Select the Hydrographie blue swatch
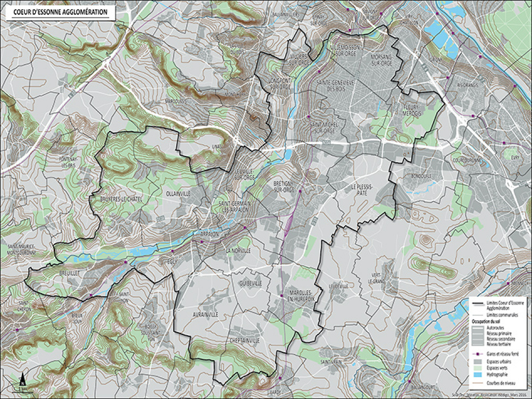Screen dimensions: 532x399 tap(477, 375)
